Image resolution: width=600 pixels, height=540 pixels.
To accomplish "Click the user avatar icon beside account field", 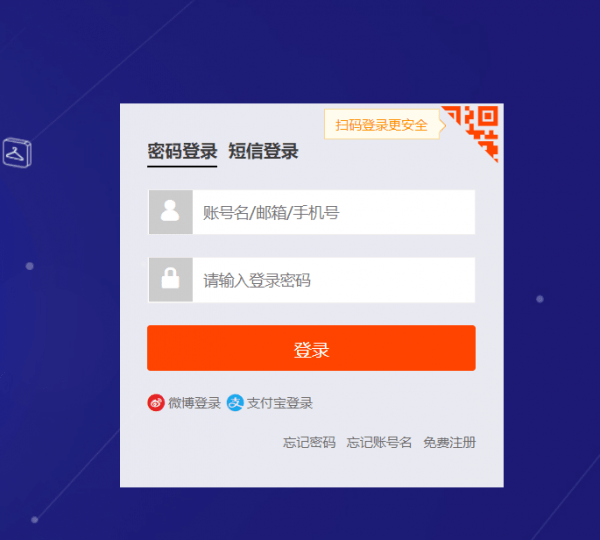I will (x=170, y=212).
